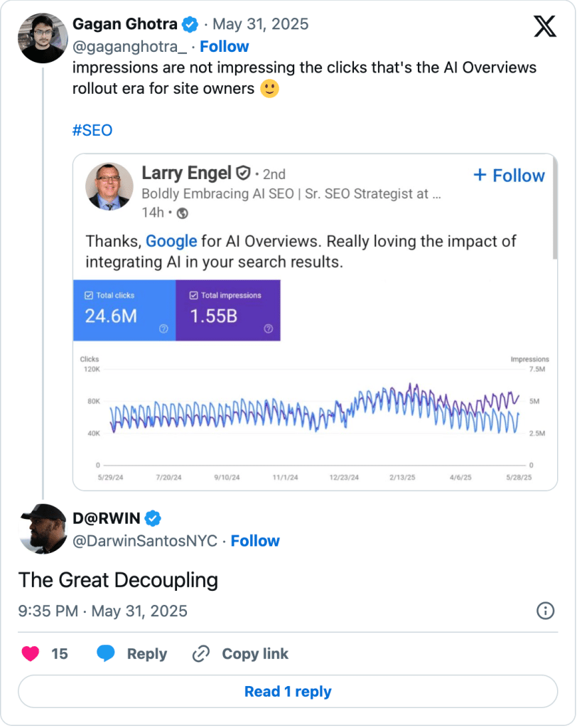
Task: Click the heart like icon
Action: pos(30,654)
